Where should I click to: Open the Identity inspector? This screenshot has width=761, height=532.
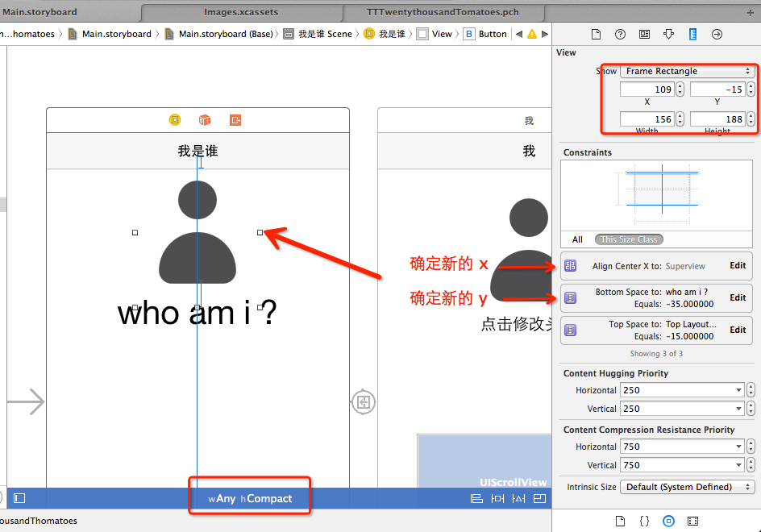[644, 34]
